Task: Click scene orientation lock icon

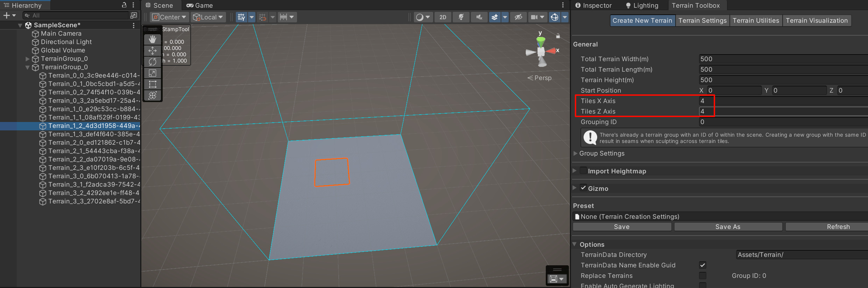Action: (558, 36)
